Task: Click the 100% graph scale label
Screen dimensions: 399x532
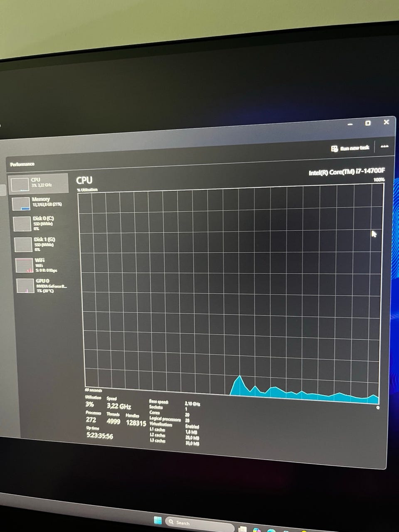Action: (x=379, y=180)
